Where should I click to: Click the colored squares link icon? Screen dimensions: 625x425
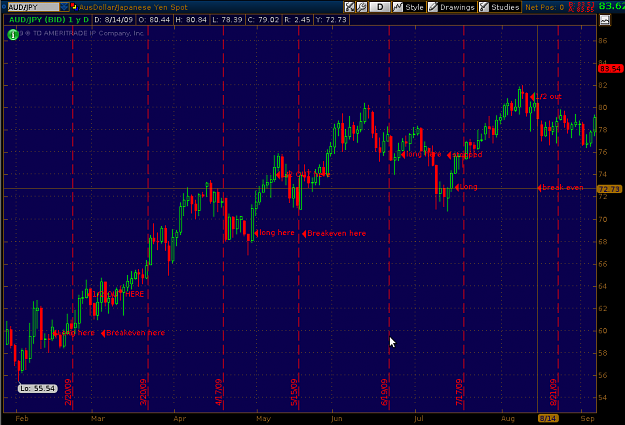click(74, 6)
